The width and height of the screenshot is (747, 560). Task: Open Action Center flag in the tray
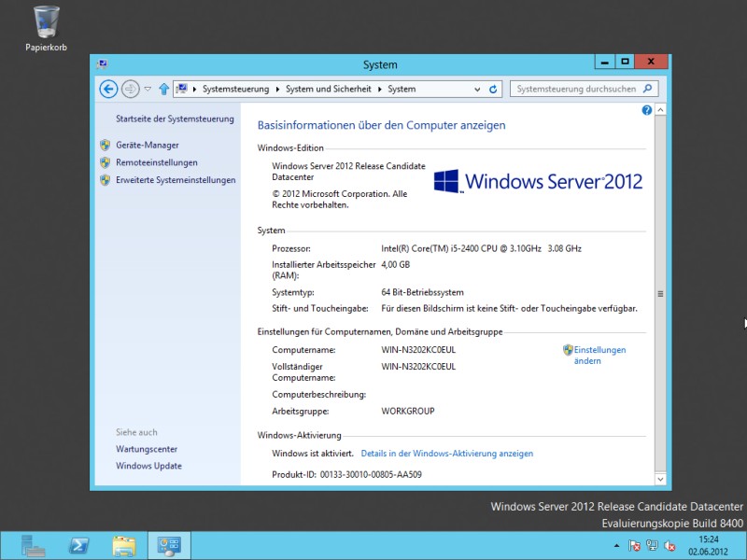click(634, 546)
